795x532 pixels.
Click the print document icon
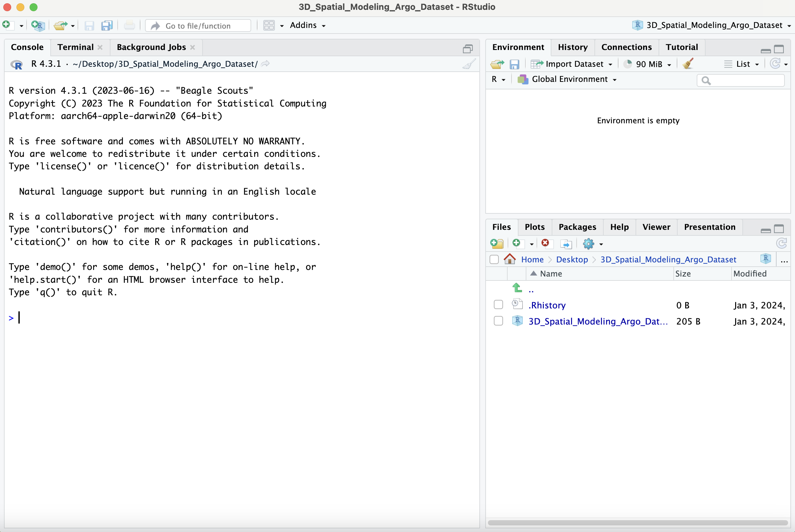click(x=129, y=25)
